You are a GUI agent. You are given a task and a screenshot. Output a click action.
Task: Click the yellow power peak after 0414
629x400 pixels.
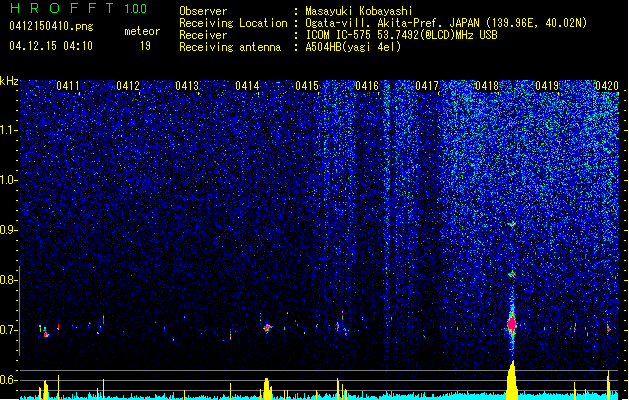267,388
